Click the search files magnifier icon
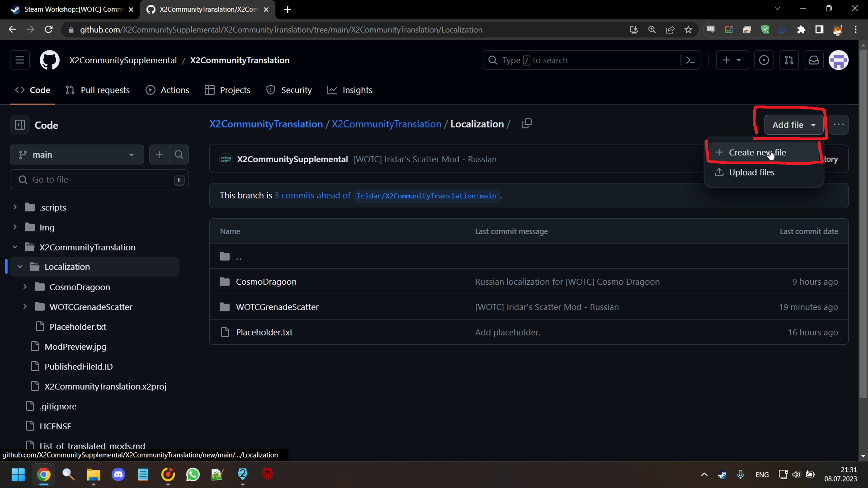Image resolution: width=868 pixels, height=488 pixels. (179, 155)
